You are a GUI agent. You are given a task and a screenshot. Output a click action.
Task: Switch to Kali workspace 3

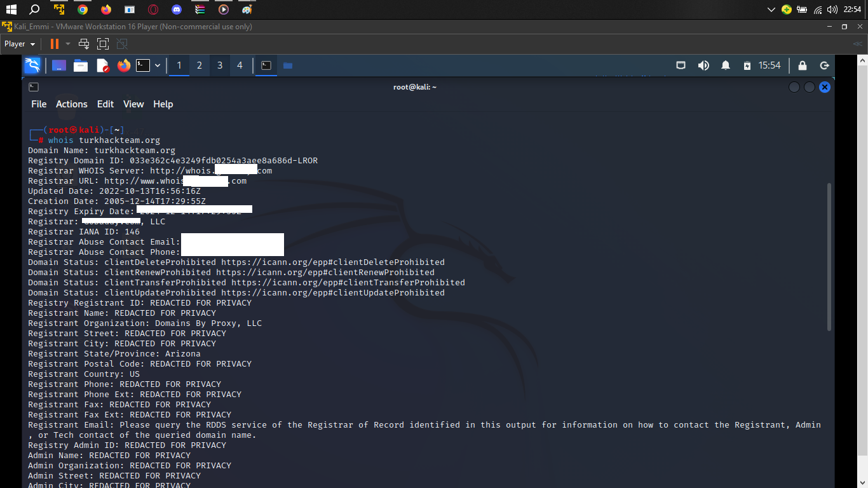click(220, 65)
